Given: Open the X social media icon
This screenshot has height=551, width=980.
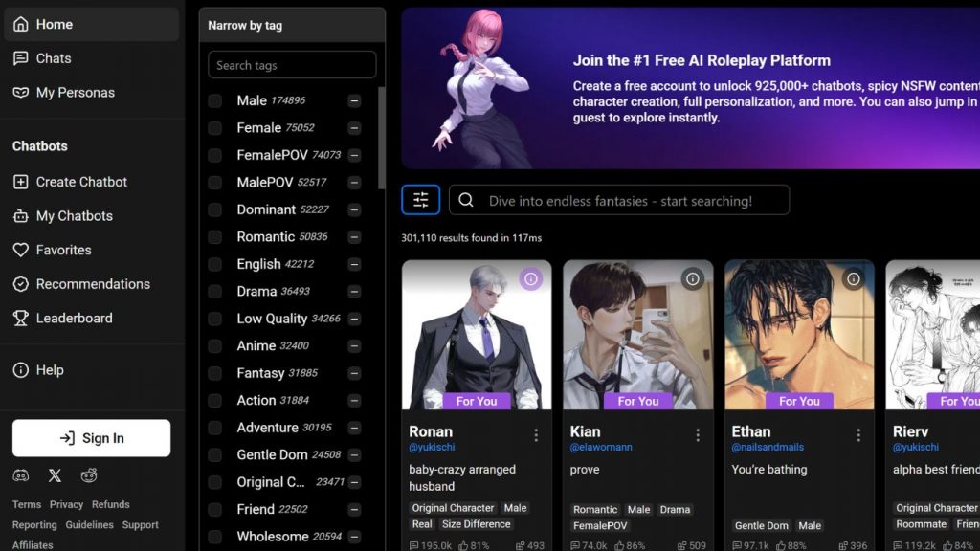Looking at the screenshot, I should point(55,475).
